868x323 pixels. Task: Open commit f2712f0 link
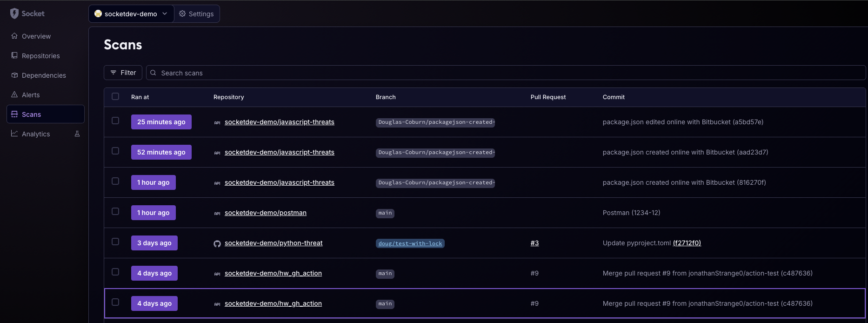pos(687,243)
